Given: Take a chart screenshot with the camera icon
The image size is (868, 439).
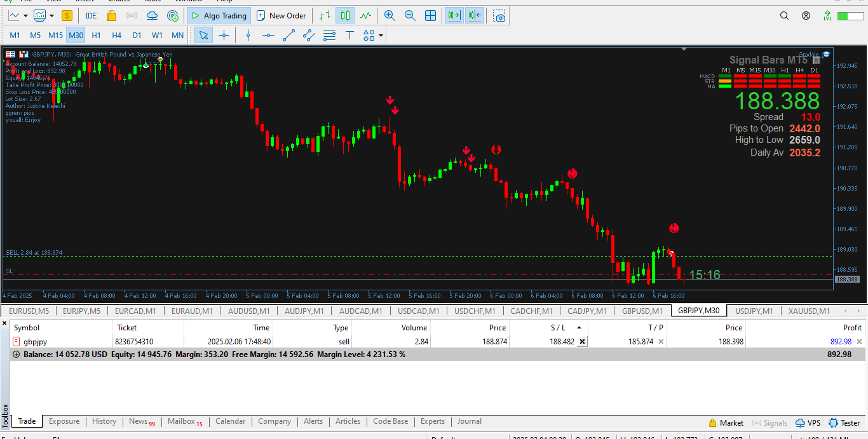Looking at the screenshot, I should pyautogui.click(x=500, y=16).
